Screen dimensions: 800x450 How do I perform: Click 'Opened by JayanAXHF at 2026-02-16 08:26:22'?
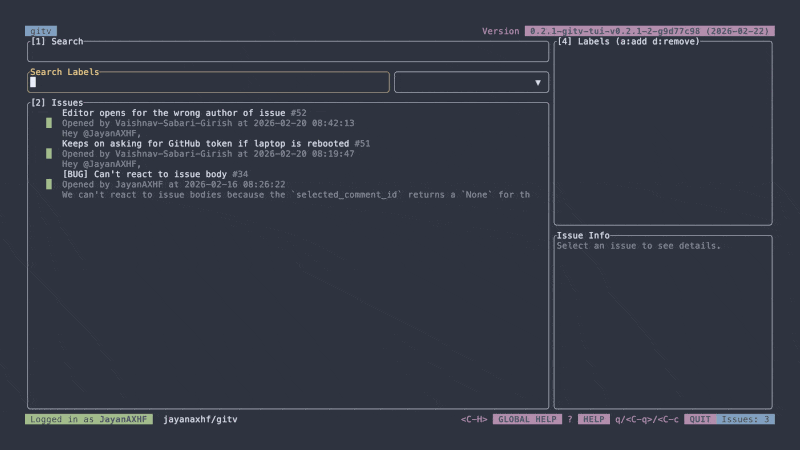click(173, 185)
